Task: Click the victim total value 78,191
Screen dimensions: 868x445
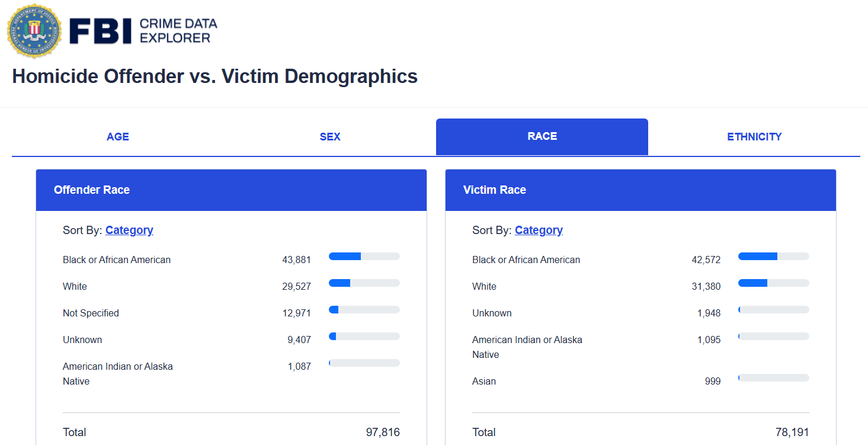Action: coord(792,433)
